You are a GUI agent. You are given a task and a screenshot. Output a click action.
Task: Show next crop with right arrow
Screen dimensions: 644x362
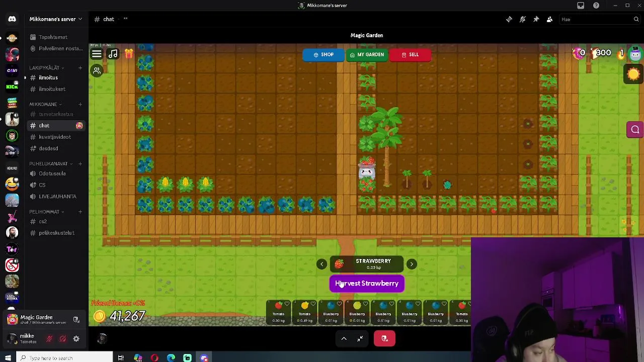coord(412,264)
